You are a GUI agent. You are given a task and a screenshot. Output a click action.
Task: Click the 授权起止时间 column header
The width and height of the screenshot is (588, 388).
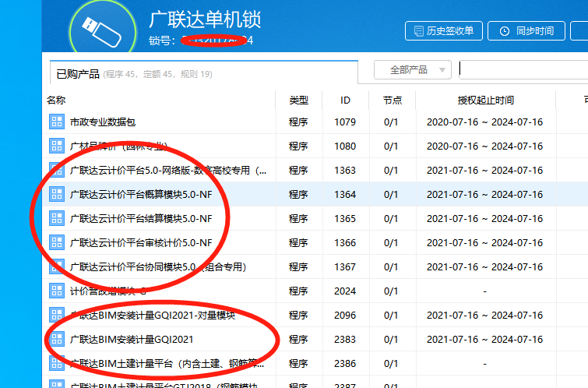pyautogui.click(x=485, y=101)
